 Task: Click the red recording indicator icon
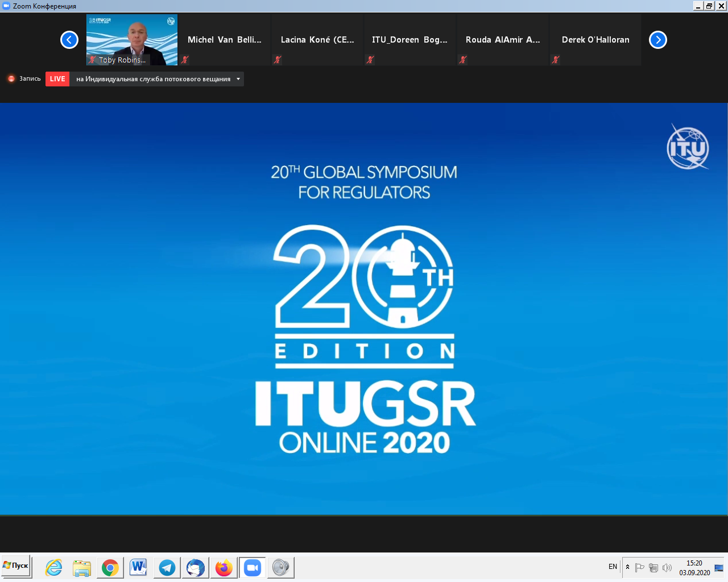pos(11,78)
